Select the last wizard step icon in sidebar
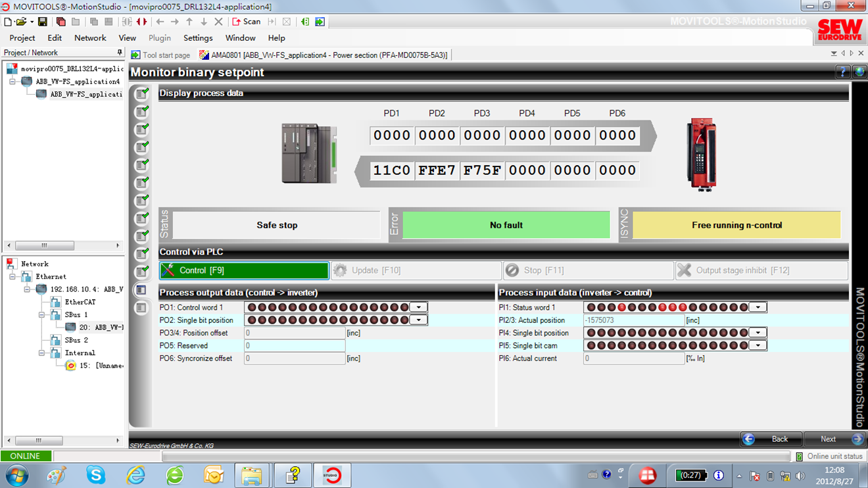868x488 pixels. [x=141, y=308]
